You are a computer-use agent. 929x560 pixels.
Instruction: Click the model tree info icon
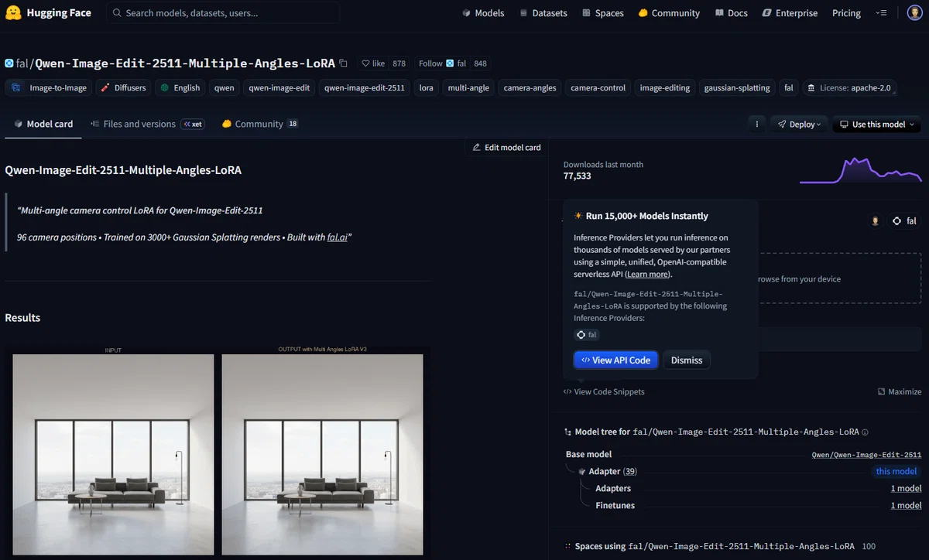click(865, 432)
